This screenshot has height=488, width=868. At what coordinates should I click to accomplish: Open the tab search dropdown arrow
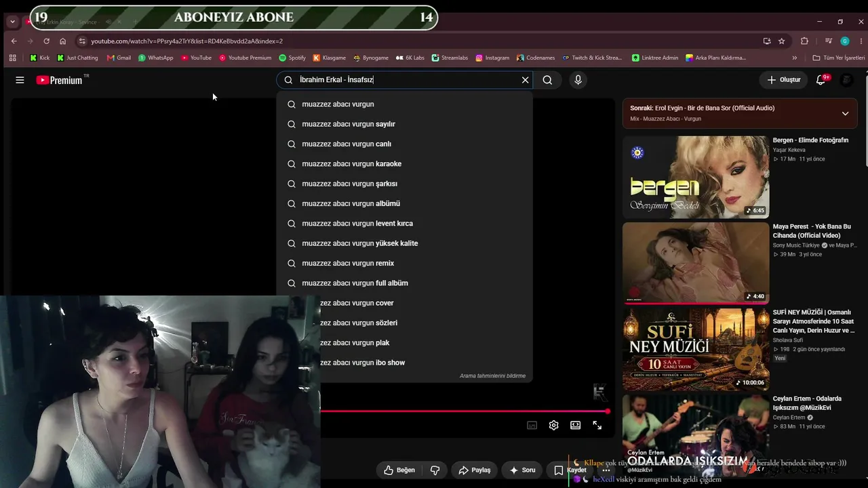tap(12, 22)
